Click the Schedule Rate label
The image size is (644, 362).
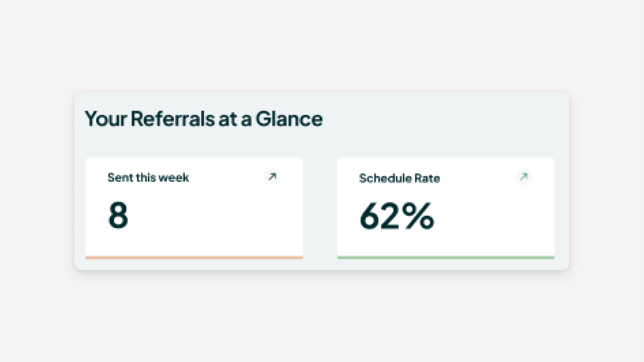point(399,178)
